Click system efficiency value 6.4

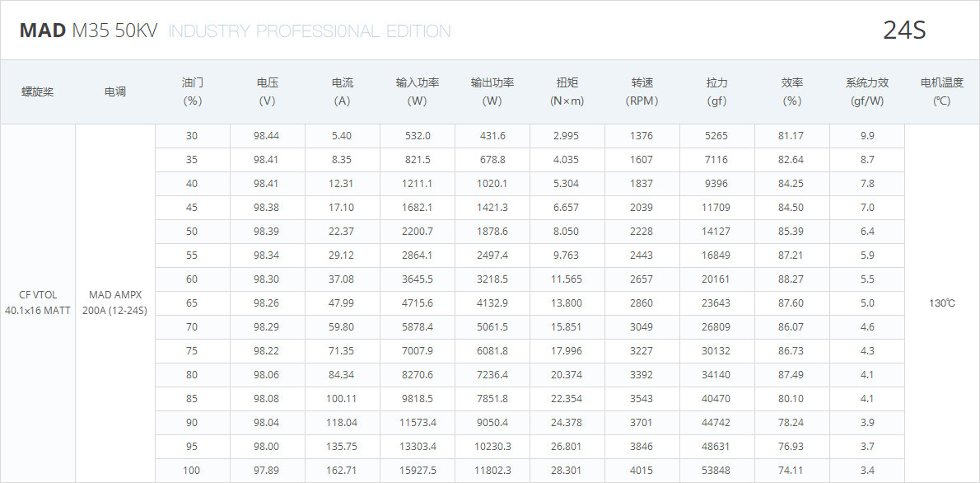[x=867, y=232]
